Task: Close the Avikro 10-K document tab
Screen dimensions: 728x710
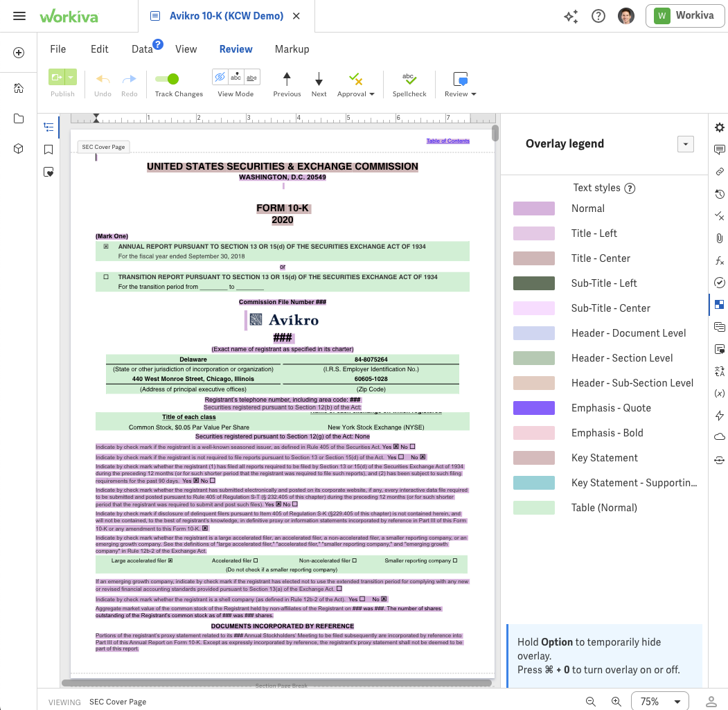Action: pyautogui.click(x=296, y=16)
